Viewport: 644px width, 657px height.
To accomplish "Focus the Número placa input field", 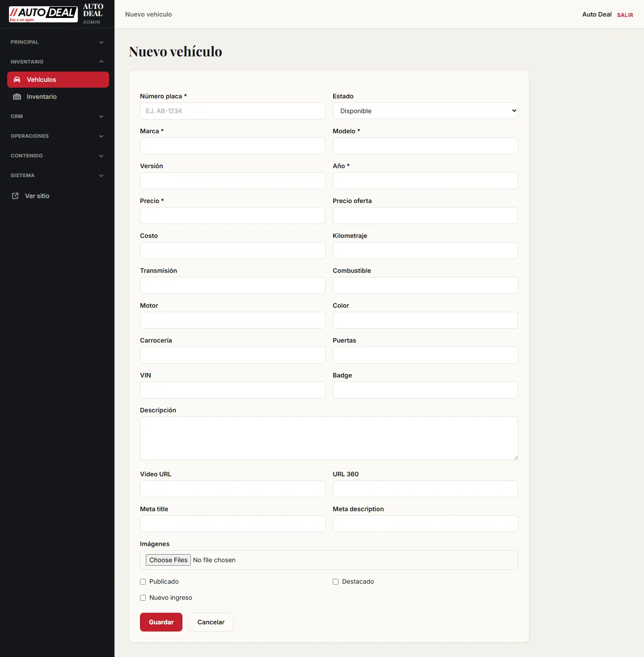I will (x=233, y=111).
